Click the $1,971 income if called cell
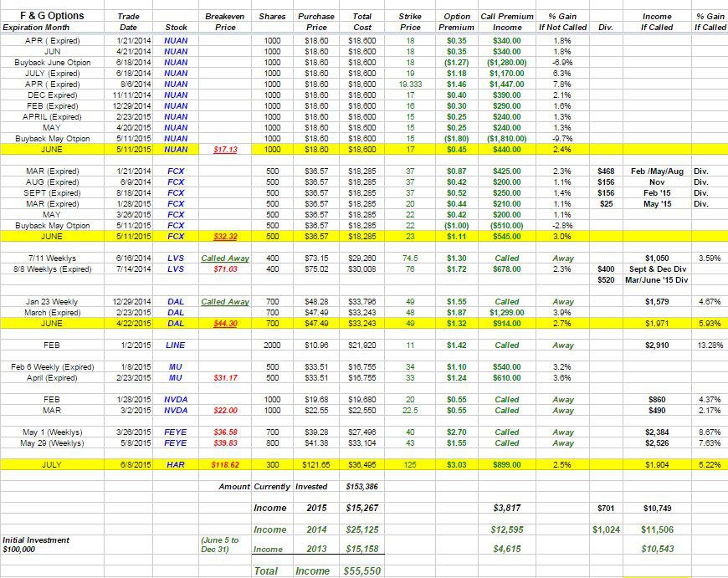 coord(657,324)
